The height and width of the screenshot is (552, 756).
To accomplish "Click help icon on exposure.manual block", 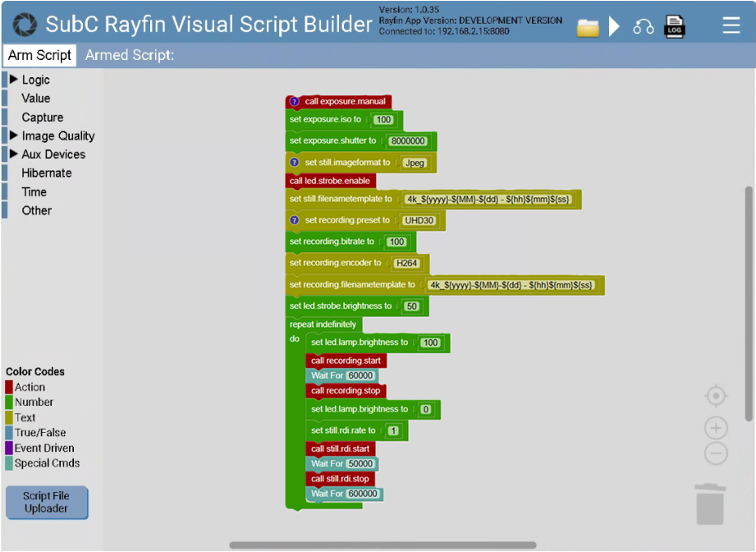I will (295, 102).
